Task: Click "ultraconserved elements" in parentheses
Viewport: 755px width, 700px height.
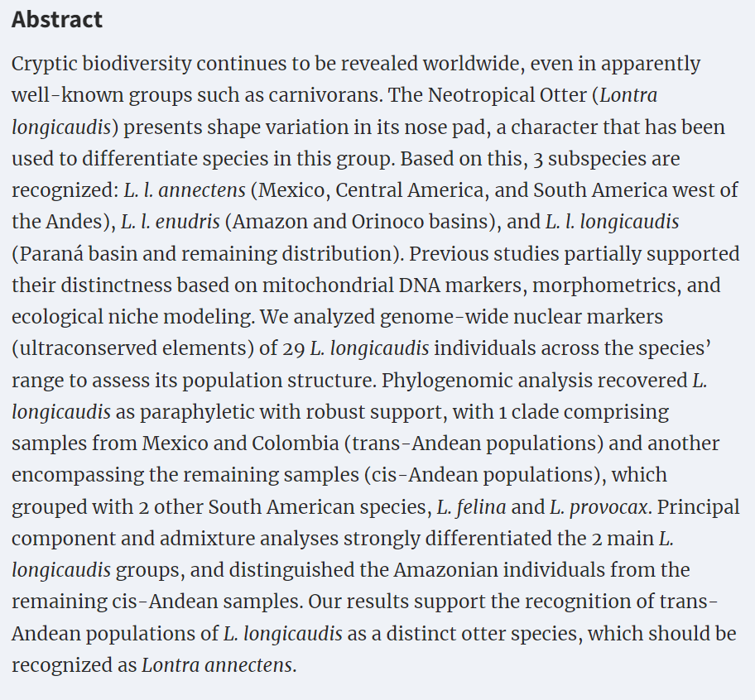Action: point(137,348)
